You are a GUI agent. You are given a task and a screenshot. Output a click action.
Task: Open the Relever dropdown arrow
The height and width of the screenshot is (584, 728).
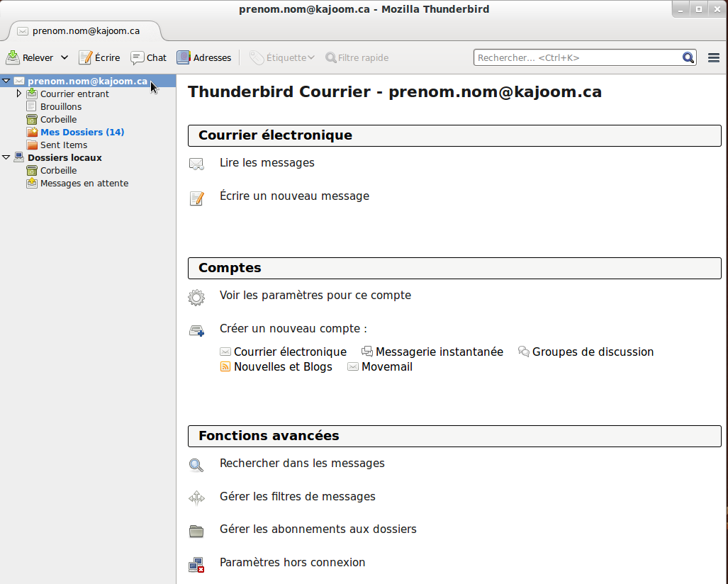pos(65,57)
